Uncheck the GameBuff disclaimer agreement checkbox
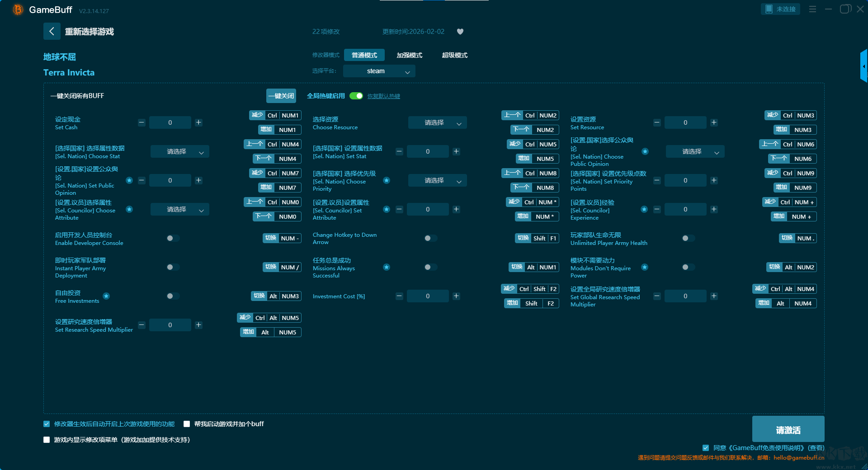This screenshot has width=868, height=470. pos(706,448)
